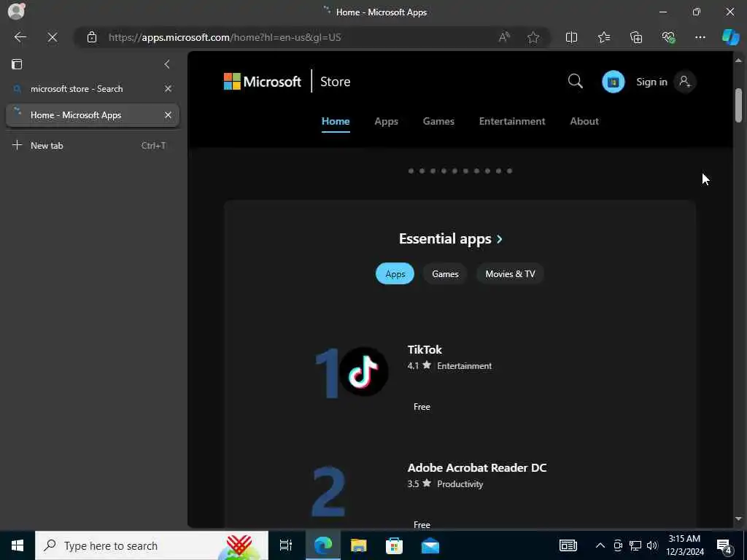This screenshot has width=747, height=560.
Task: Select the Games filter pill
Action: pos(445,274)
